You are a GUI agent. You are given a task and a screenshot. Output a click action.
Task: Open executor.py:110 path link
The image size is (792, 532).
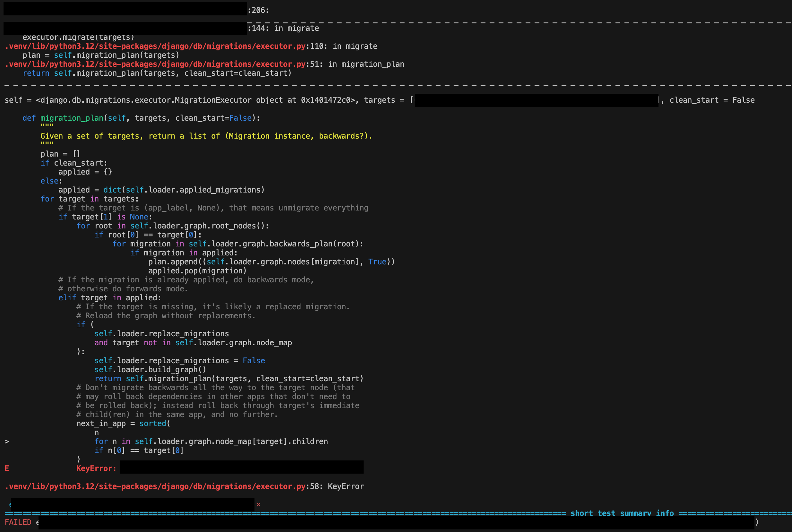(x=155, y=46)
